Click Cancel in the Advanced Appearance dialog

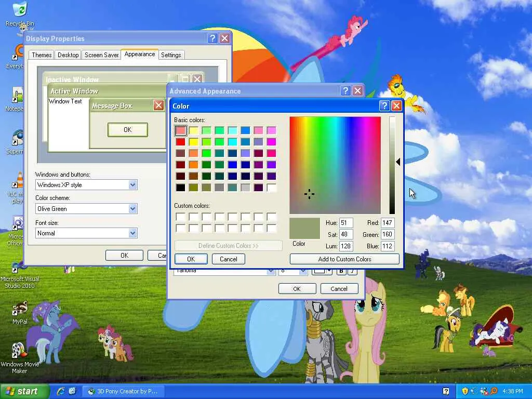(339, 289)
